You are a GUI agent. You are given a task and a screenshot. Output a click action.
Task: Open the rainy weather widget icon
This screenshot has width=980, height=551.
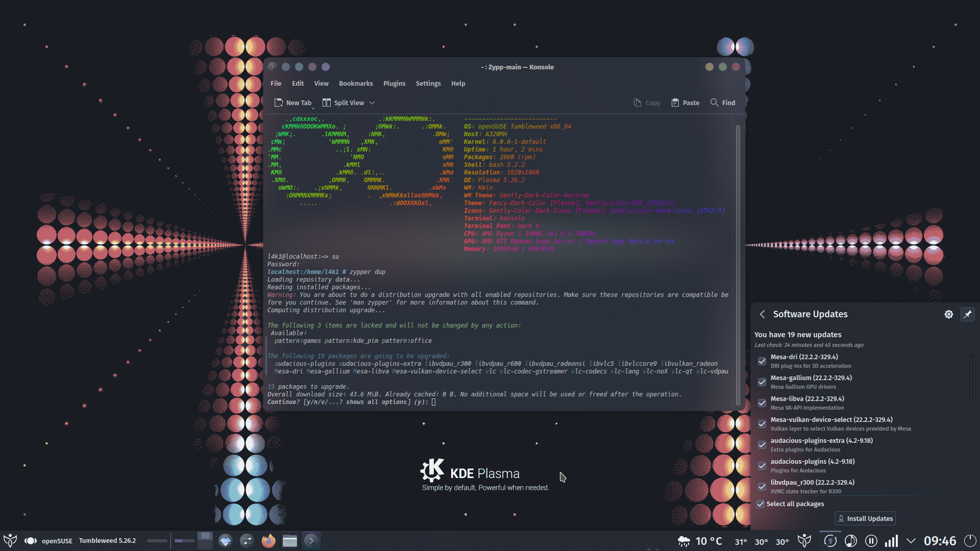pyautogui.click(x=684, y=541)
